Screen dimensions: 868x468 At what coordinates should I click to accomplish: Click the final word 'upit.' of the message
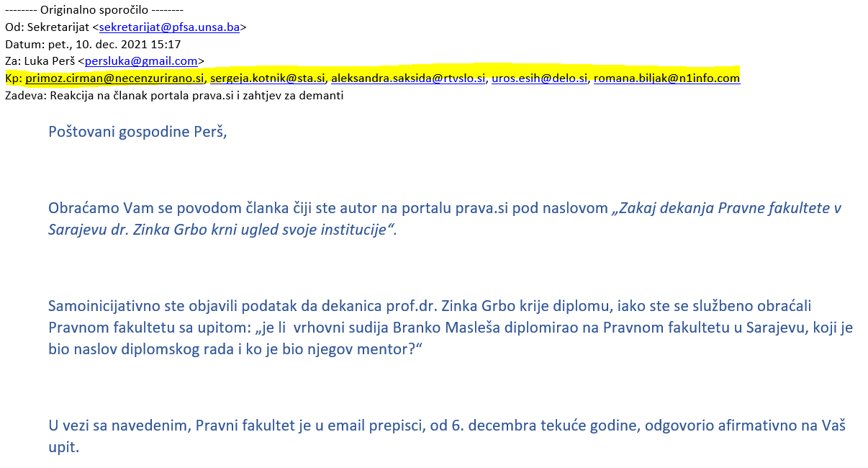click(x=63, y=448)
